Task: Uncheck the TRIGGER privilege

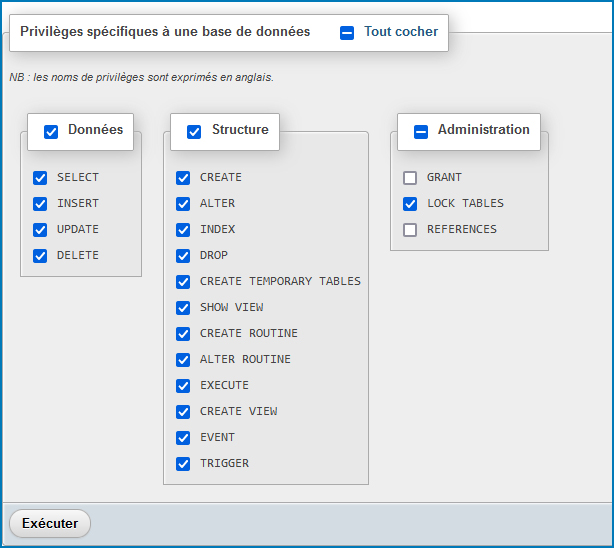Action: (183, 464)
